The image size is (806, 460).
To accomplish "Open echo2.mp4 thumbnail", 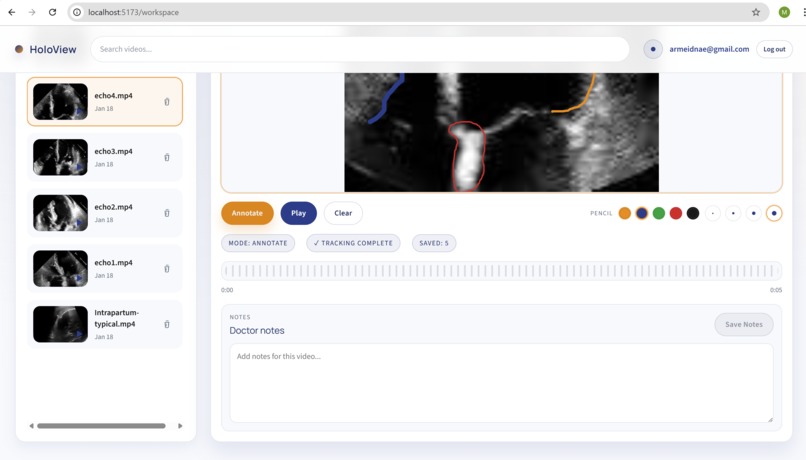I will pyautogui.click(x=60, y=213).
